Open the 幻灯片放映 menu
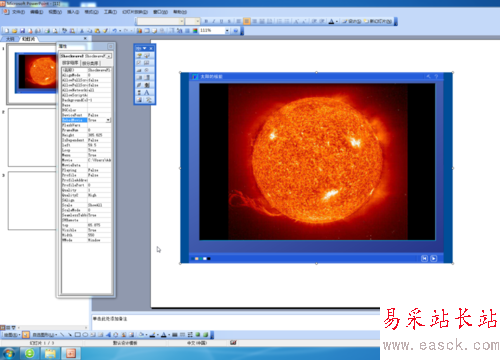This screenshot has width=500, height=360. 135,12
